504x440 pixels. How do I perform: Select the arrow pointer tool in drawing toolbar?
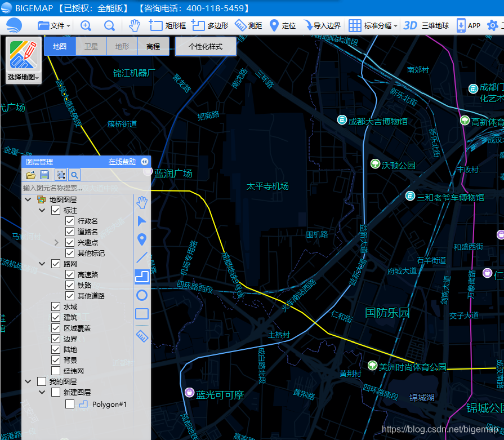pos(142,221)
